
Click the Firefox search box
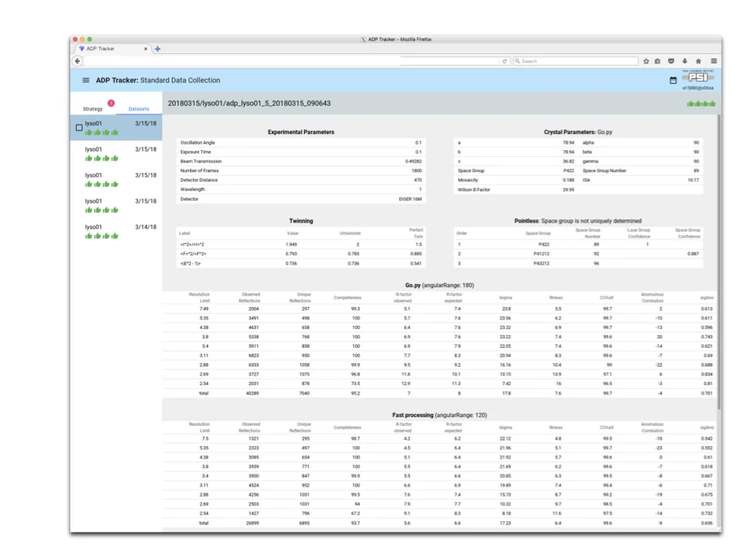(x=576, y=61)
